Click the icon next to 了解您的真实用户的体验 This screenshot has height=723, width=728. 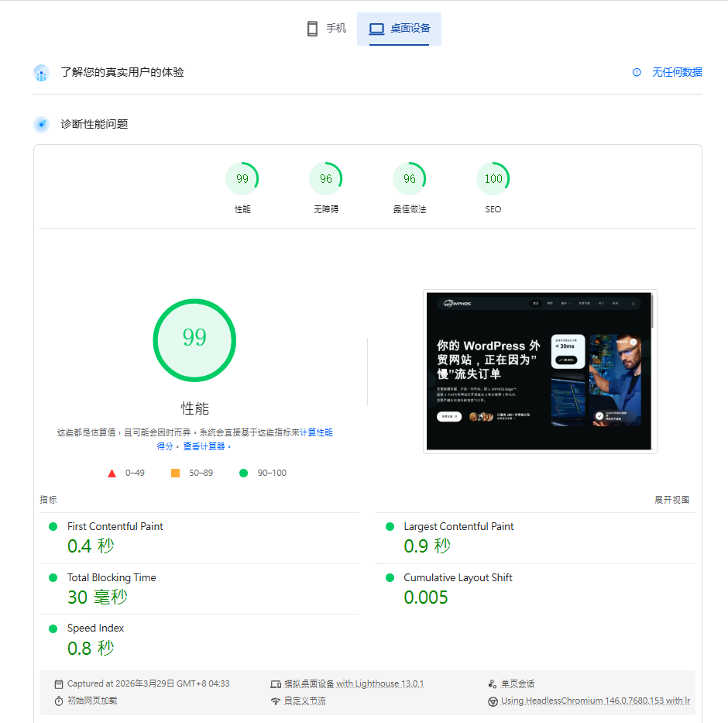42,73
